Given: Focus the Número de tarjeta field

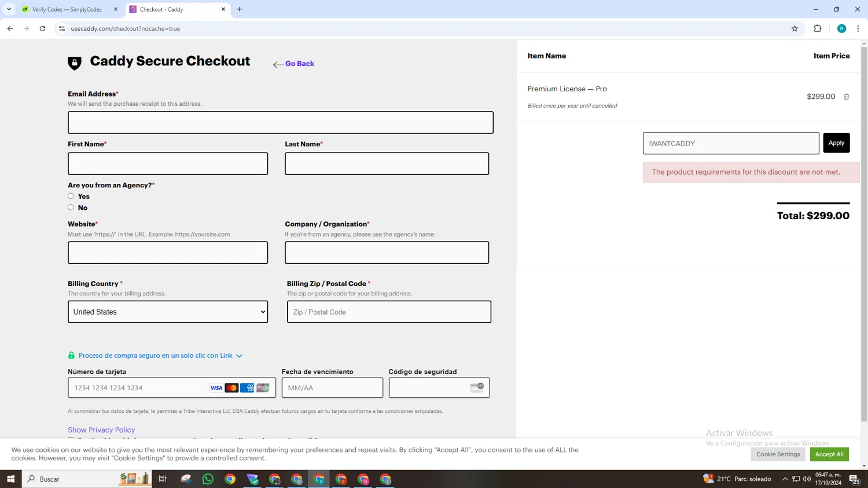Looking at the screenshot, I should [x=172, y=387].
